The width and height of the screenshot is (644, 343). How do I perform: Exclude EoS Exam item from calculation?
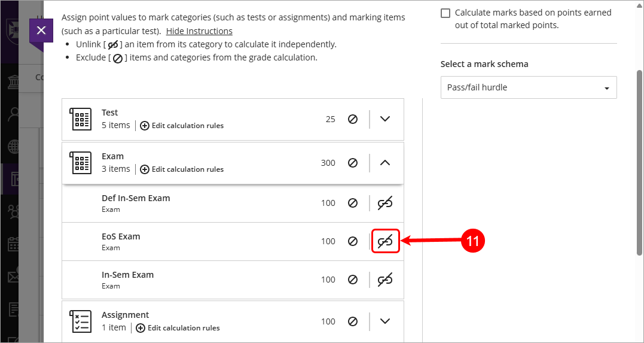353,241
